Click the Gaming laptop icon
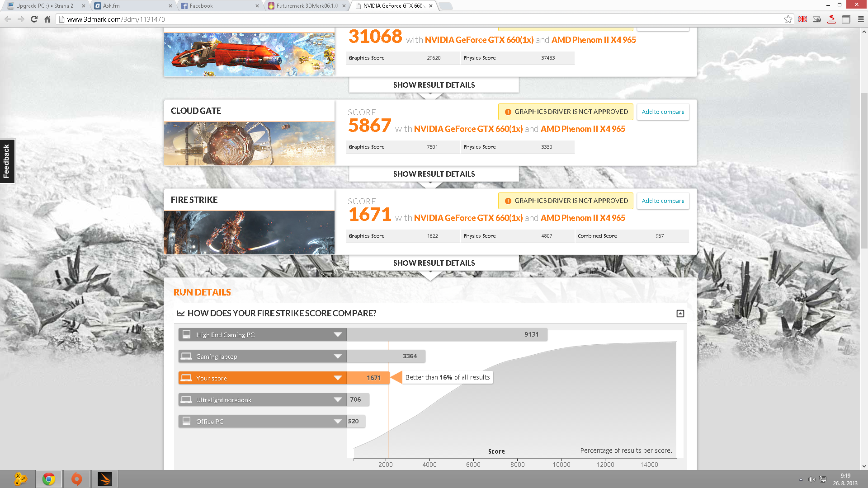The width and height of the screenshot is (868, 488). coord(186,356)
